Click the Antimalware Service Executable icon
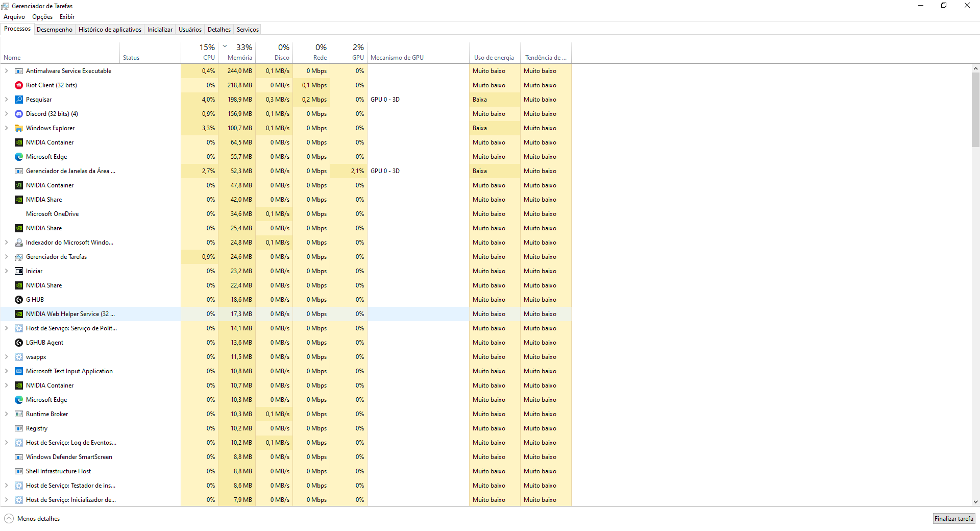 point(19,71)
